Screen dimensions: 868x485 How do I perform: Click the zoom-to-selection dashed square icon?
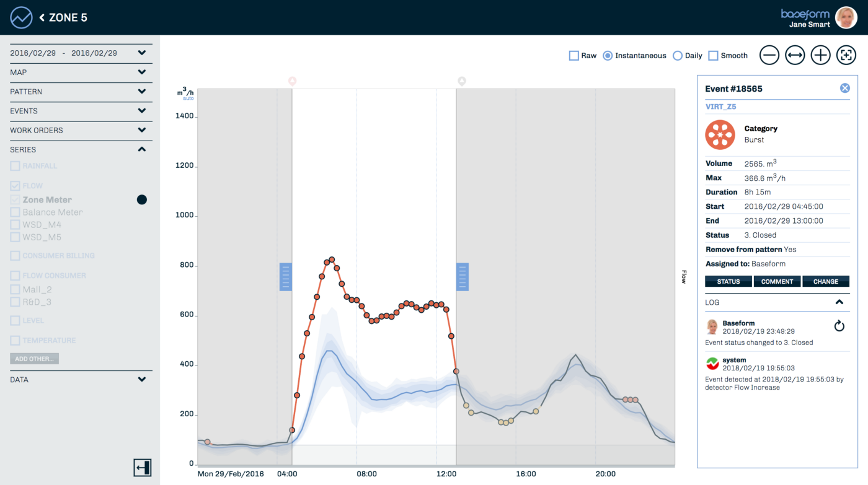(846, 55)
